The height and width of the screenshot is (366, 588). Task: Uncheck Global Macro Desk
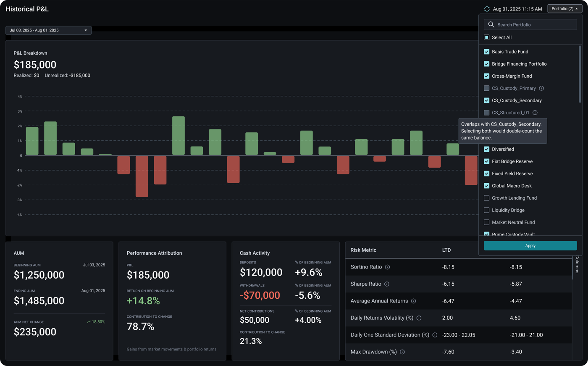486,186
